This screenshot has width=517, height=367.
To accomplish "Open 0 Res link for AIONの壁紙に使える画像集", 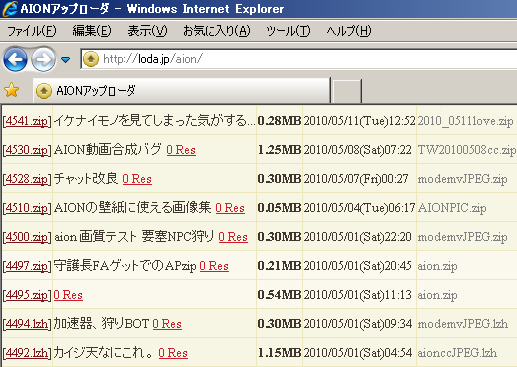I will [x=230, y=208].
